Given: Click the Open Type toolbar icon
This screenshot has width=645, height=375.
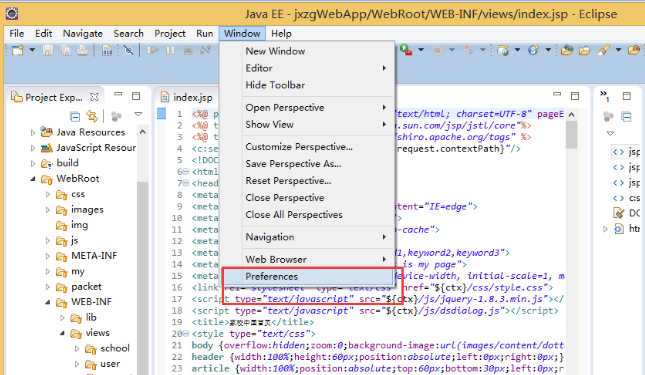Looking at the screenshot, I should [x=567, y=51].
